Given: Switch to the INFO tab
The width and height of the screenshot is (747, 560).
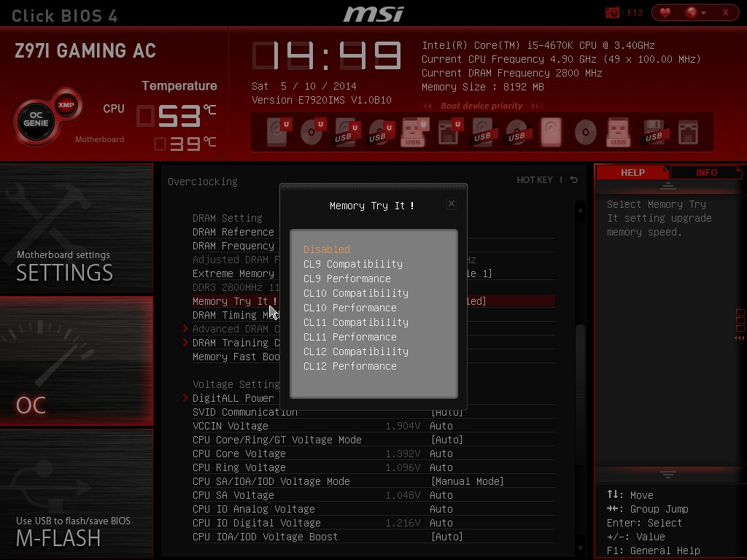Looking at the screenshot, I should 706,172.
